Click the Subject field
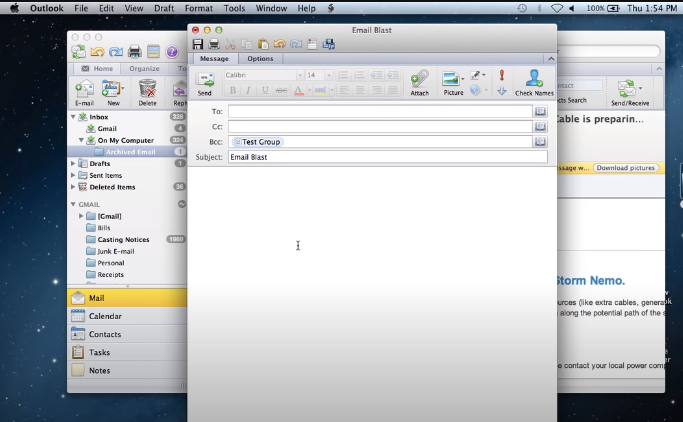This screenshot has width=683, height=422. (x=388, y=157)
